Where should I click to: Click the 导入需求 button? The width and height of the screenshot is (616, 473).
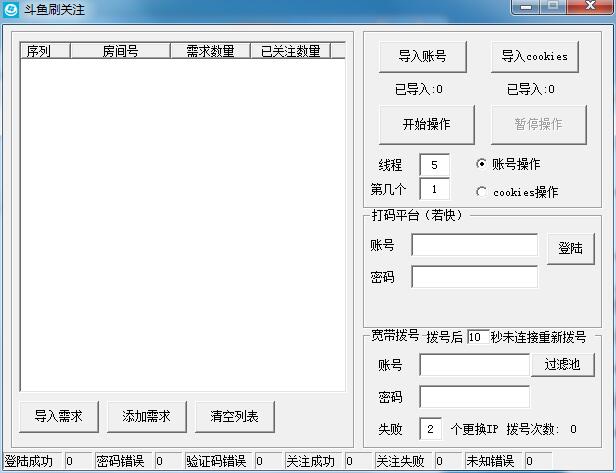(x=59, y=416)
